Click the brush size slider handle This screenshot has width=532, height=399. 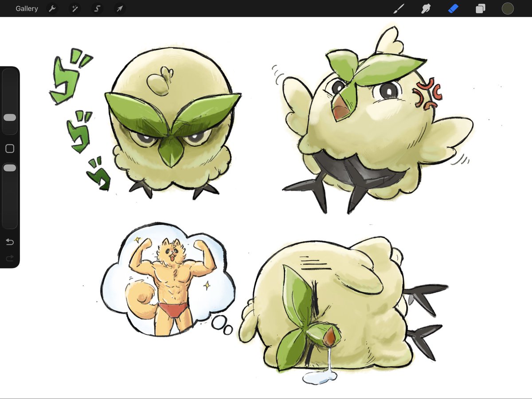pyautogui.click(x=10, y=117)
